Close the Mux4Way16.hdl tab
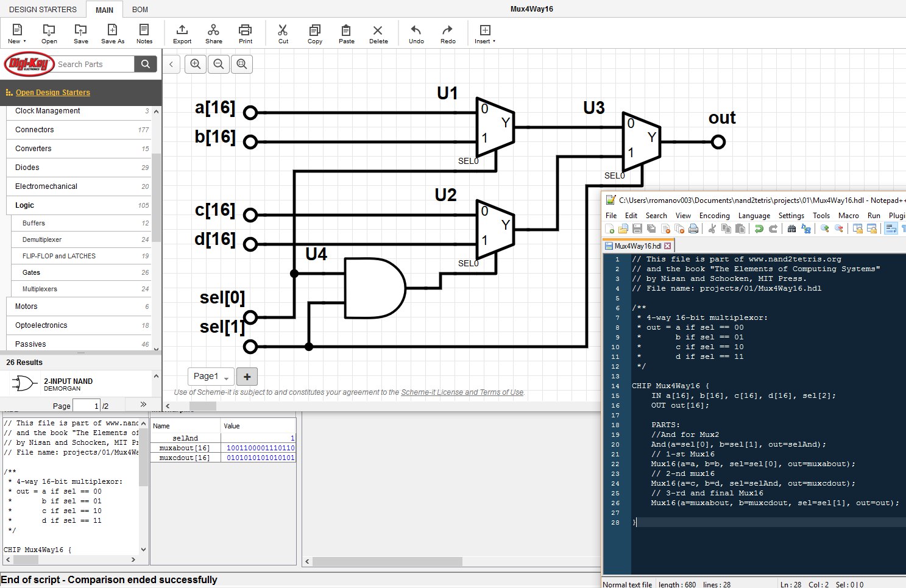 (x=668, y=246)
